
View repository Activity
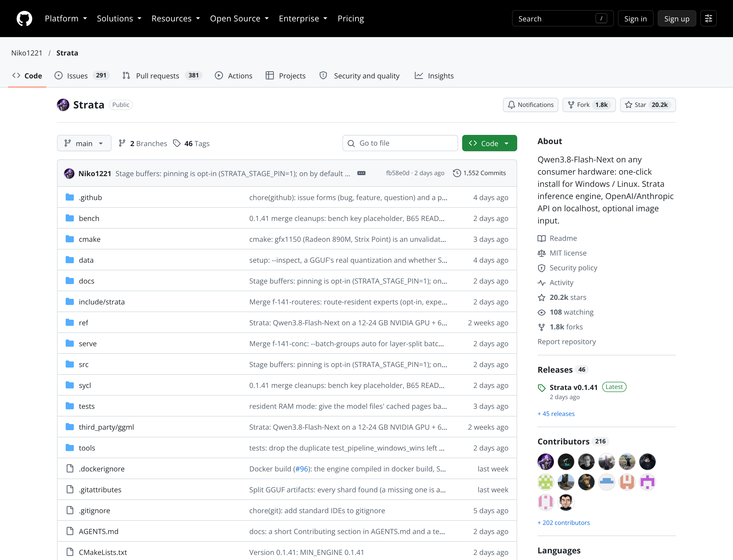coord(555,283)
